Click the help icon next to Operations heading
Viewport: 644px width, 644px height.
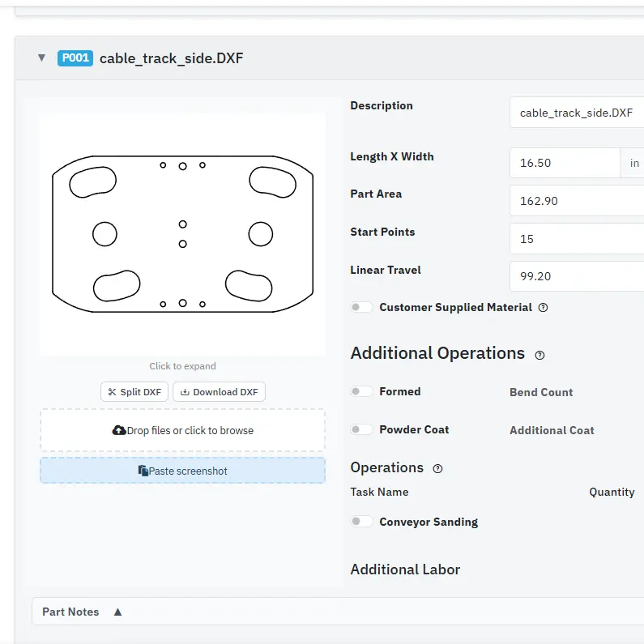(438, 469)
